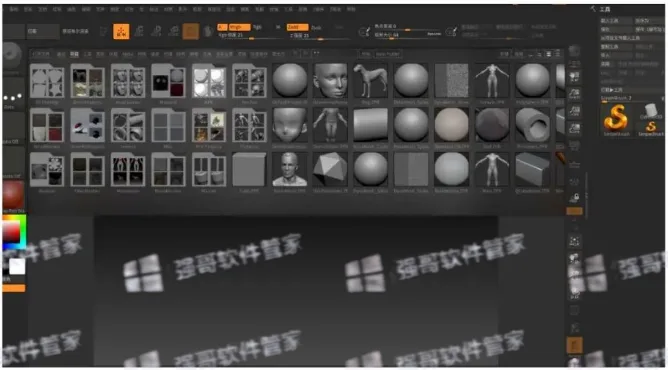Open the faceted polyhedron project thumbnail
668x370 pixels.
click(330, 169)
